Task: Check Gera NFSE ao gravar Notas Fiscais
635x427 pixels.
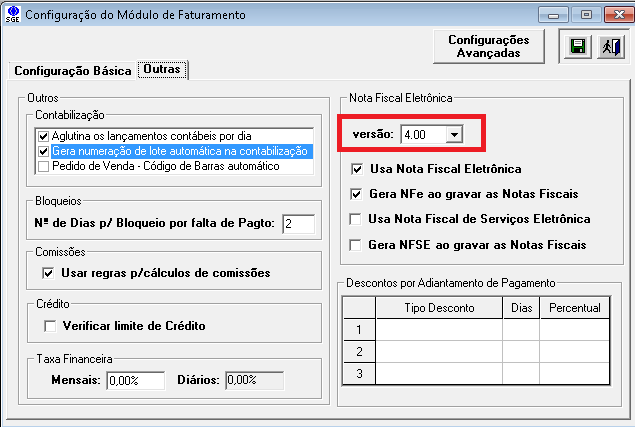Action: 357,245
